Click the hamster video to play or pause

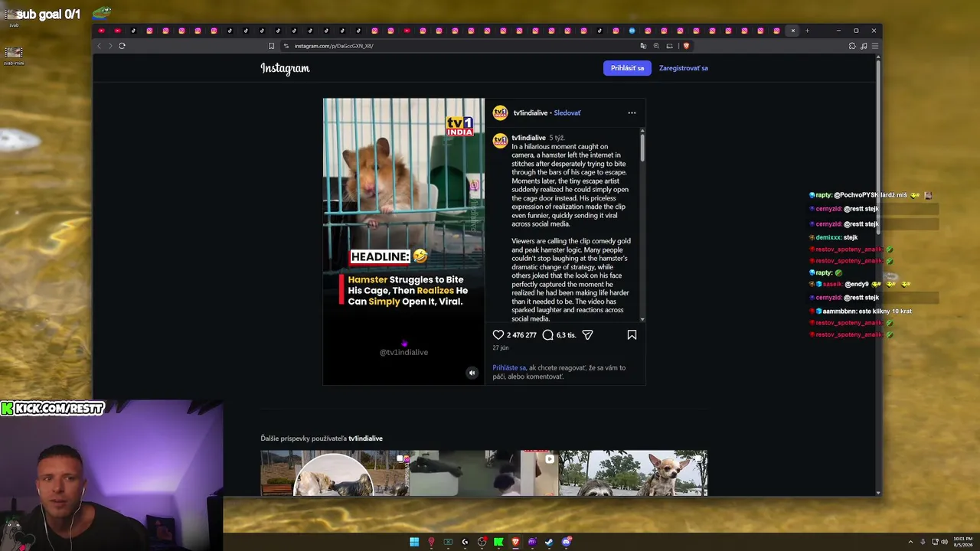[403, 241]
